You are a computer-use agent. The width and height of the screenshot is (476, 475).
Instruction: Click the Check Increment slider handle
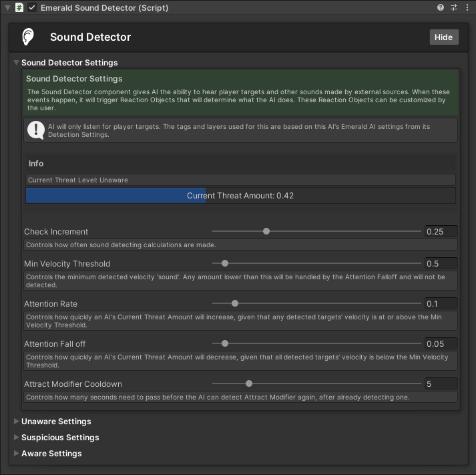coord(266,231)
